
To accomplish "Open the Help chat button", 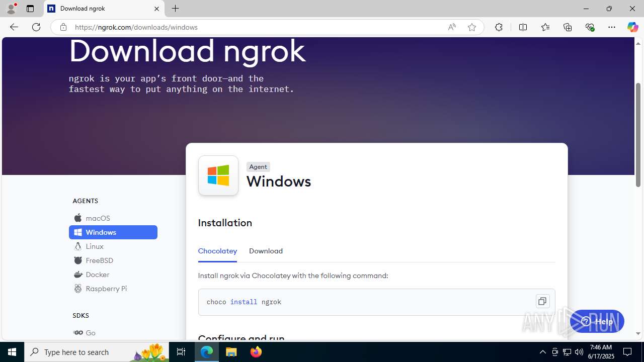I will coord(597,321).
